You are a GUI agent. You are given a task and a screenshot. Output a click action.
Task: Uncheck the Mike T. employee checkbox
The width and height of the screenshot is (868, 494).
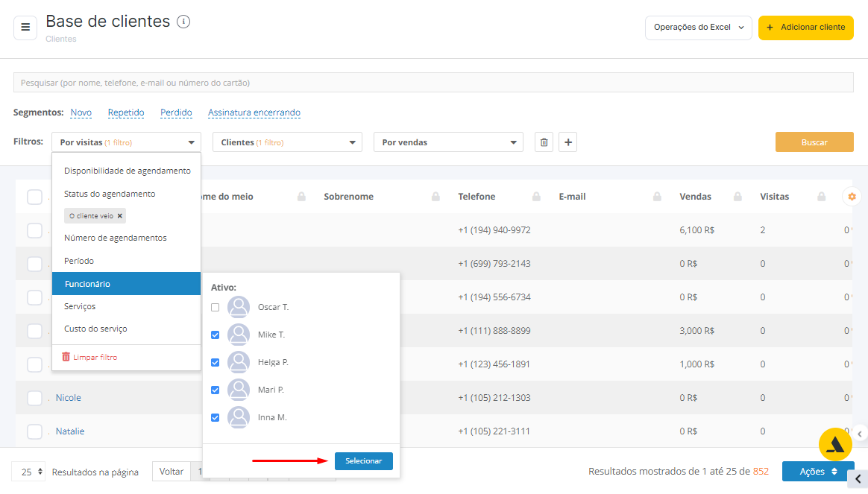click(216, 335)
